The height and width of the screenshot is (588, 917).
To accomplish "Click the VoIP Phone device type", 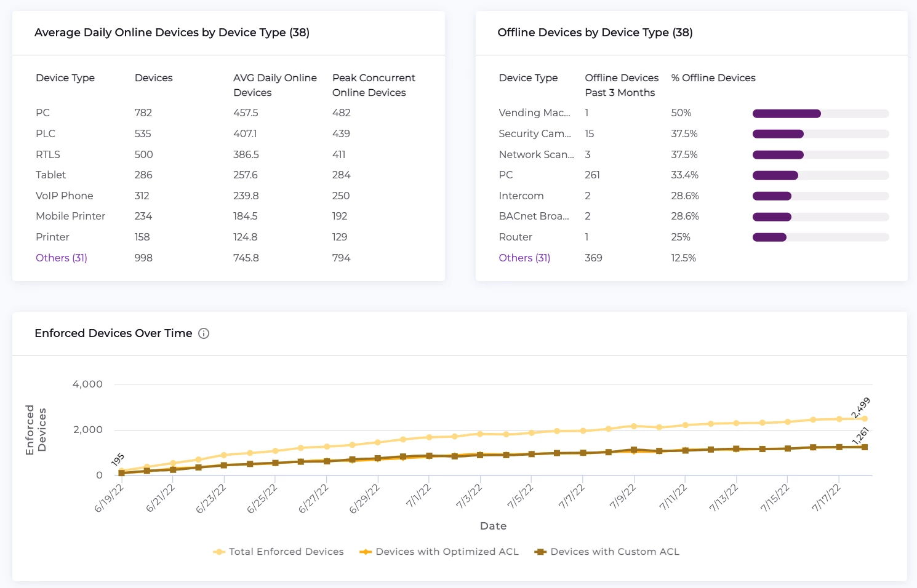I will 65,196.
